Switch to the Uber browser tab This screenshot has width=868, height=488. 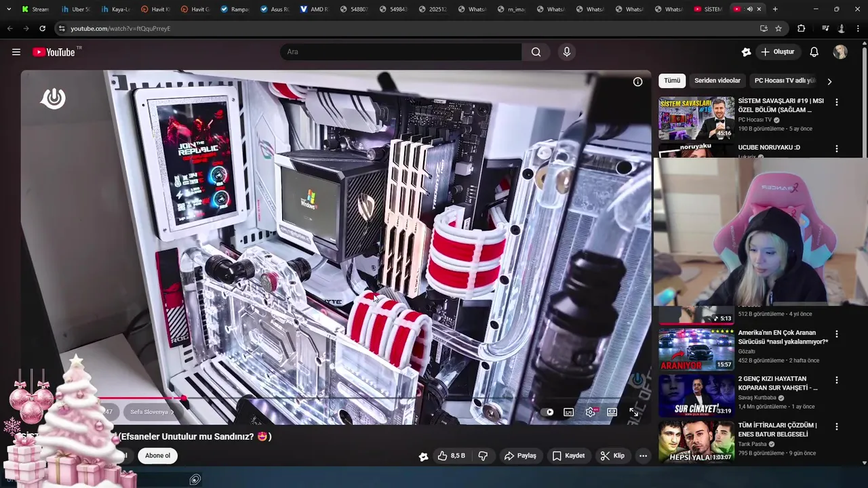(x=75, y=9)
